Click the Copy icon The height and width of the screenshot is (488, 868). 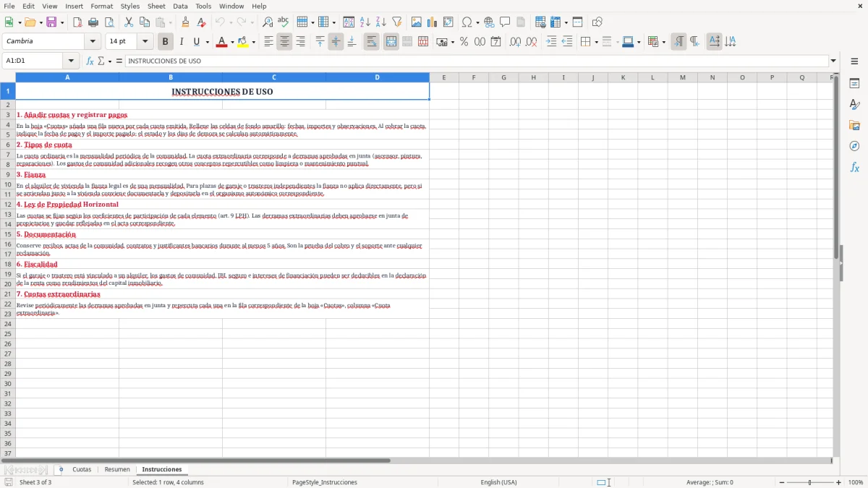tap(145, 22)
